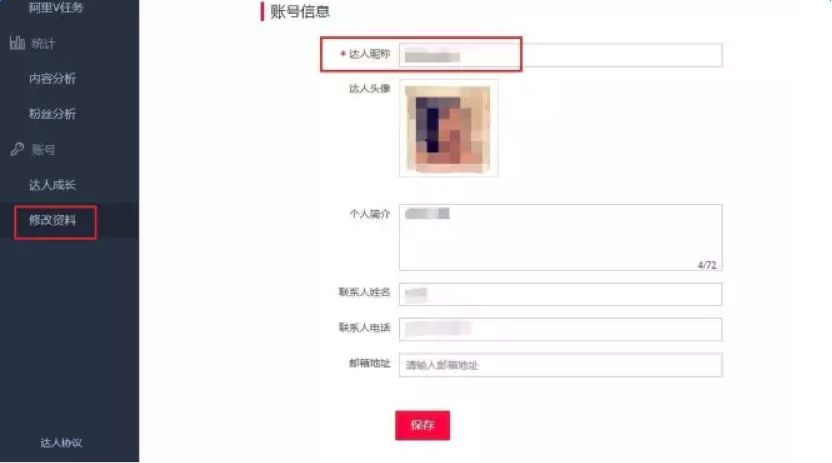Open the 统计 section in sidebar

coord(43,43)
